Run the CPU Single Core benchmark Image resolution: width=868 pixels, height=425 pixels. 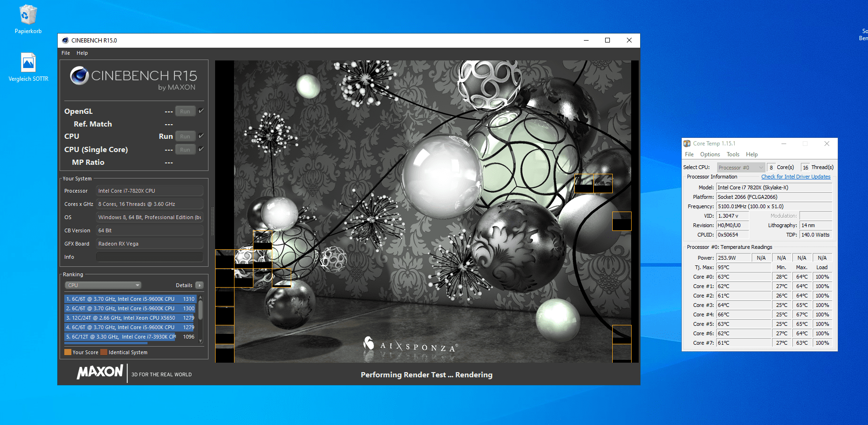(185, 150)
